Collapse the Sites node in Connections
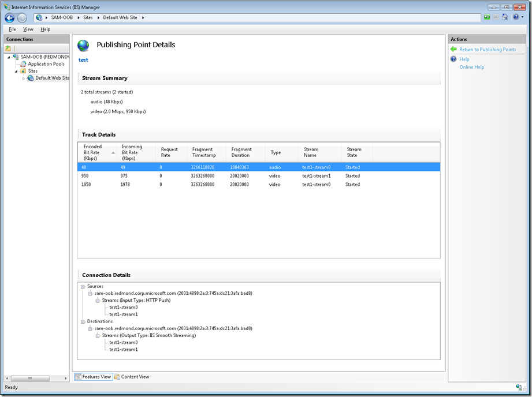The width and height of the screenshot is (532, 397). pyautogui.click(x=16, y=71)
